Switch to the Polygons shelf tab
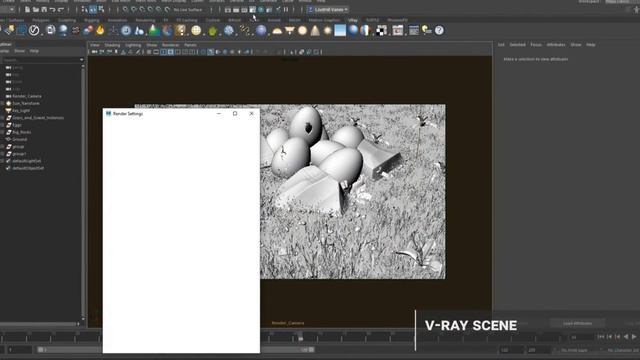Image resolution: width=640 pixels, height=360 pixels. pyautogui.click(x=41, y=20)
